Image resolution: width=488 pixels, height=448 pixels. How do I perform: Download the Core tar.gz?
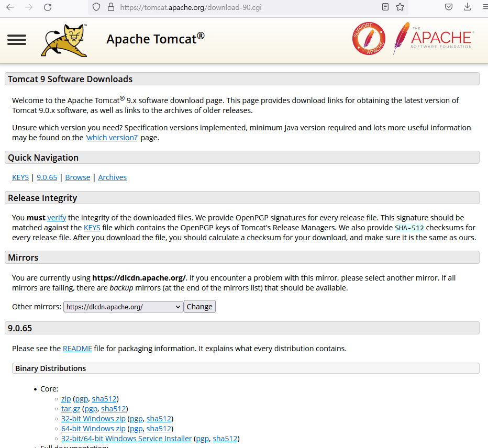(71, 409)
